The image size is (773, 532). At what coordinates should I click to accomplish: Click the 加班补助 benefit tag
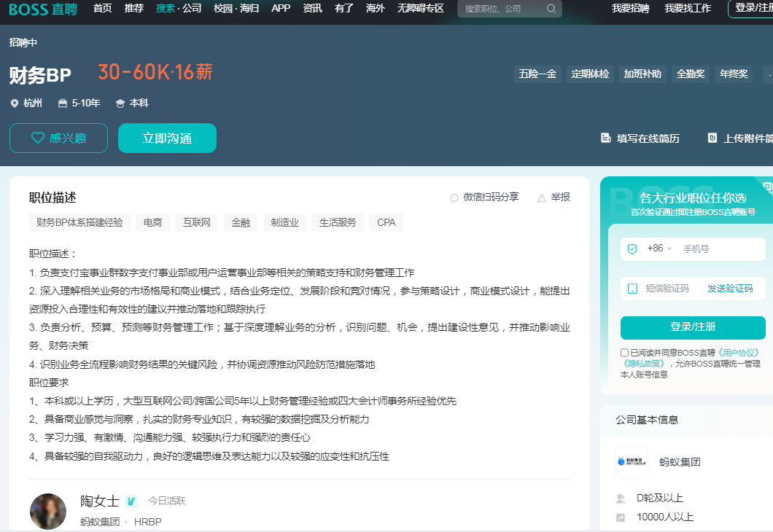(x=642, y=74)
